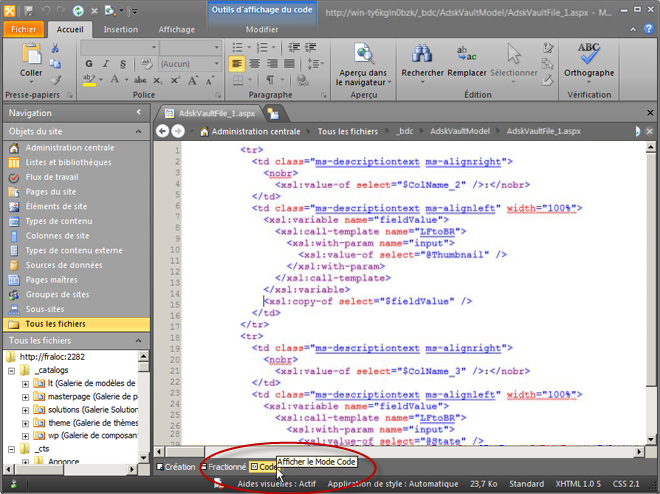
Task: Select align text left
Action: click(237, 64)
